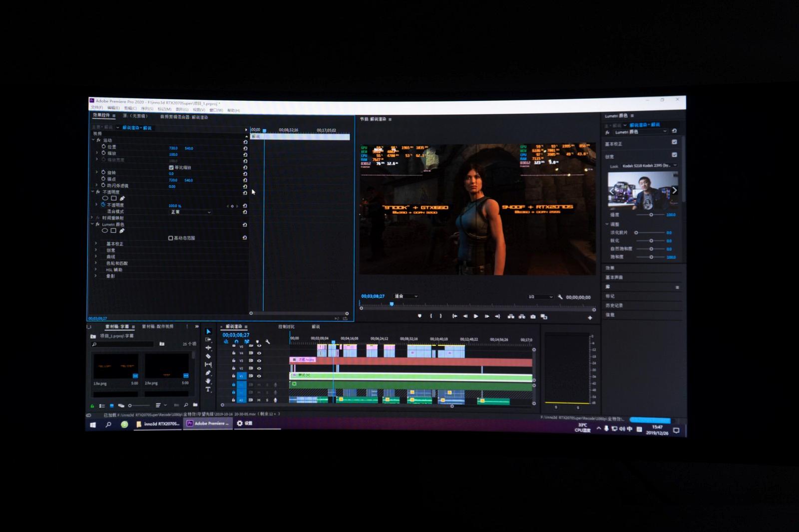Create ellipse mask under Opacity effect
The image size is (799, 532).
pos(105,198)
